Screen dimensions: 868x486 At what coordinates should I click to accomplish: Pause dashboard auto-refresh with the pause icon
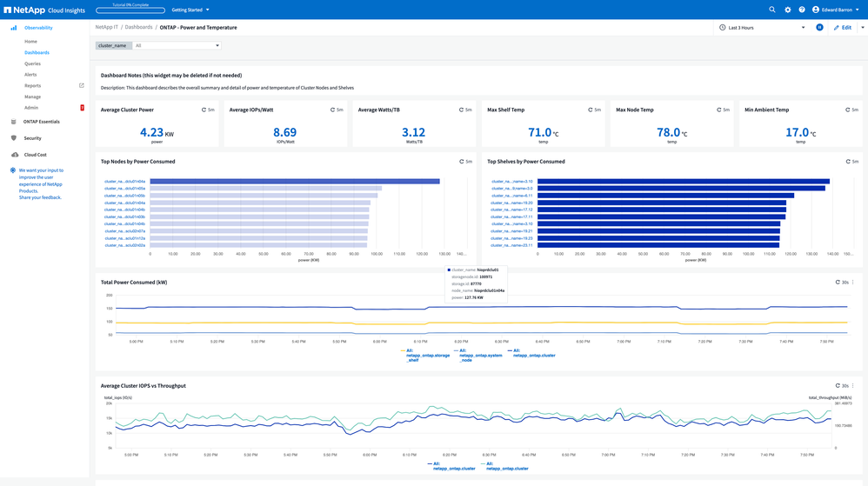[x=819, y=28]
